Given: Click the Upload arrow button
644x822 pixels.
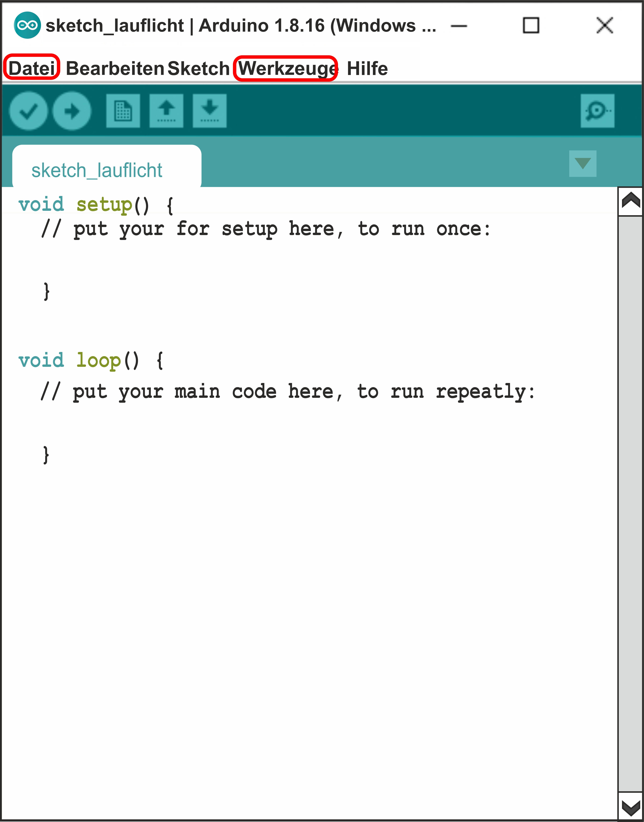Looking at the screenshot, I should point(72,111).
